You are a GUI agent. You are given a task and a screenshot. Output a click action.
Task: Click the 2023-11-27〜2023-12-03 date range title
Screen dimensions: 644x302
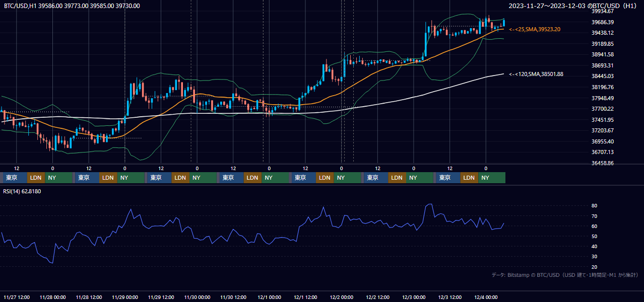point(573,6)
